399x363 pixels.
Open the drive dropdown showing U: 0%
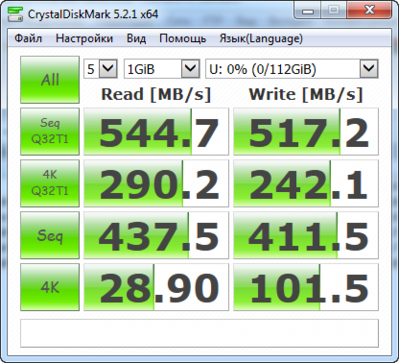point(292,69)
